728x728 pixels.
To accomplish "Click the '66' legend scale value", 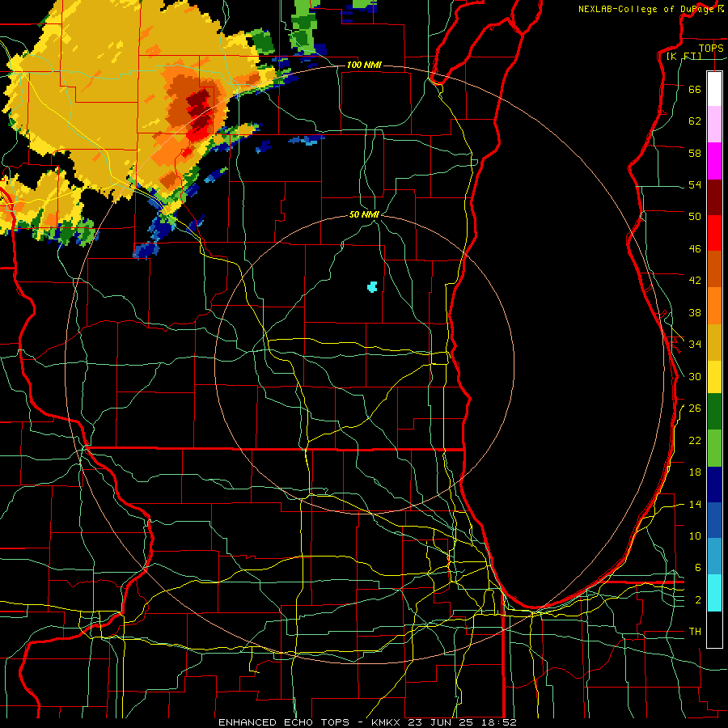I will 695,89.
